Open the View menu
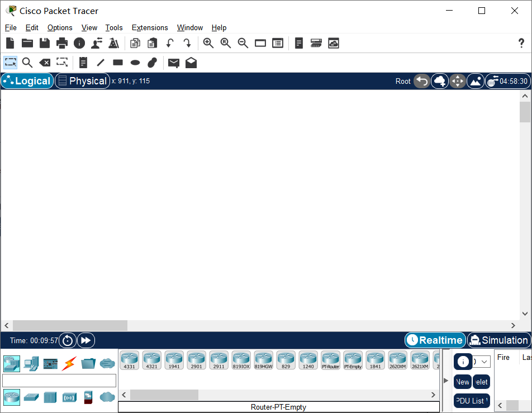532x413 pixels. (x=89, y=27)
